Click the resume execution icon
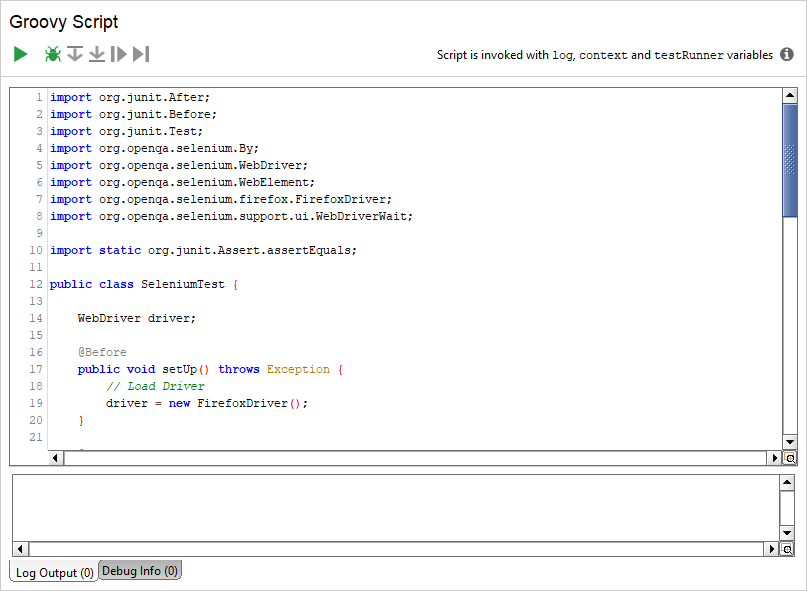The image size is (807, 591). 118,54
